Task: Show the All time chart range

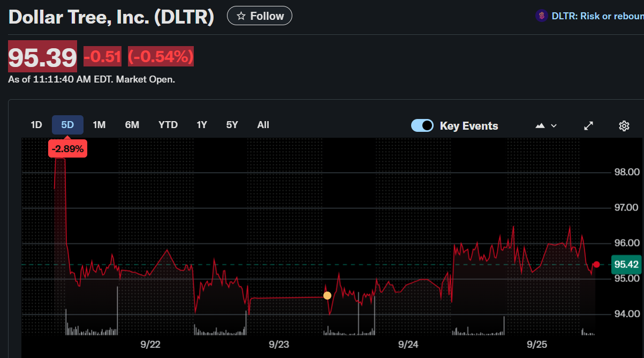Action: (x=263, y=125)
